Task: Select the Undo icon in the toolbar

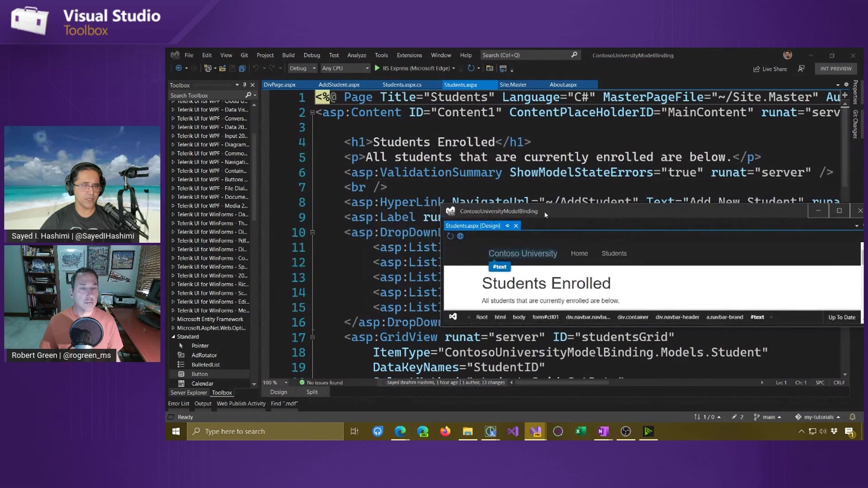Action: point(256,68)
